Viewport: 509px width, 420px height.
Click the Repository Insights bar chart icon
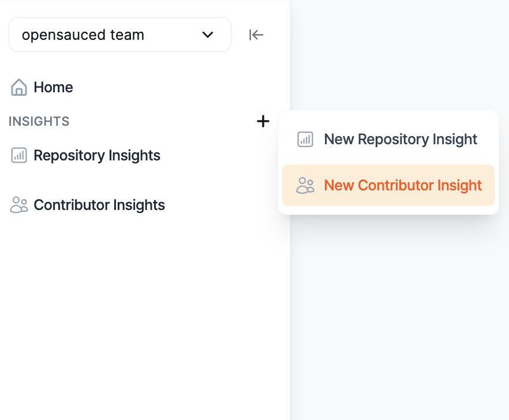19,155
